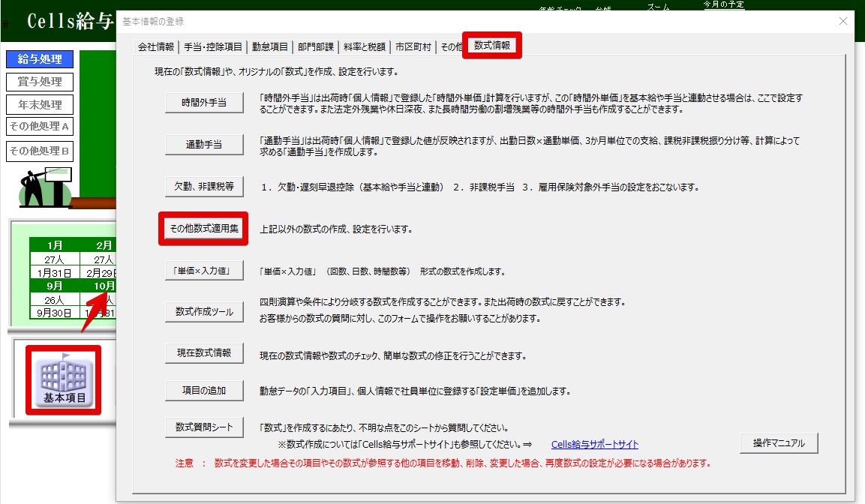The image size is (865, 504).
Task: Open the 通勤手当 formula settings
Action: (x=204, y=145)
